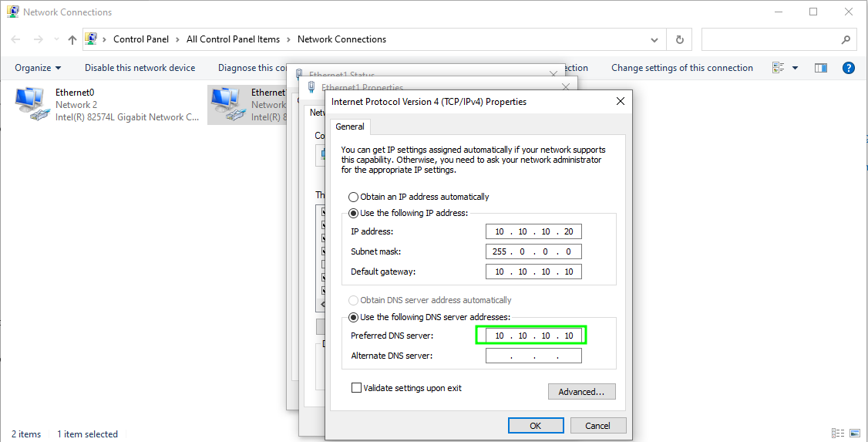Click the Preferred DNS server field
This screenshot has width=868, height=442.
pos(533,336)
